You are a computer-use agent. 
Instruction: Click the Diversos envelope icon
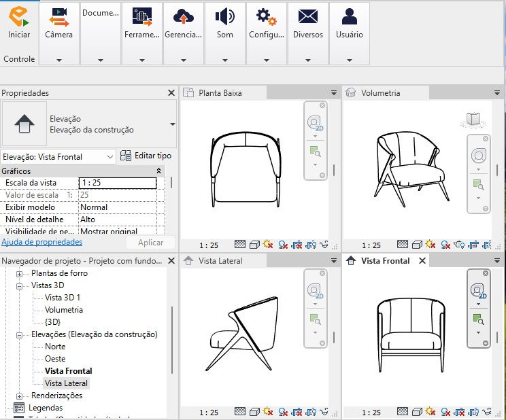308,16
